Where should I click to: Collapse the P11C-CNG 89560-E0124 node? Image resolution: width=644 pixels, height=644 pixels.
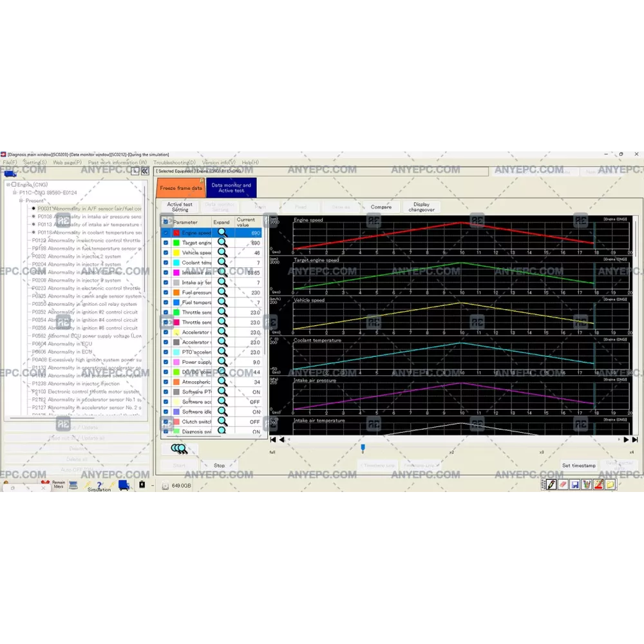click(x=15, y=193)
